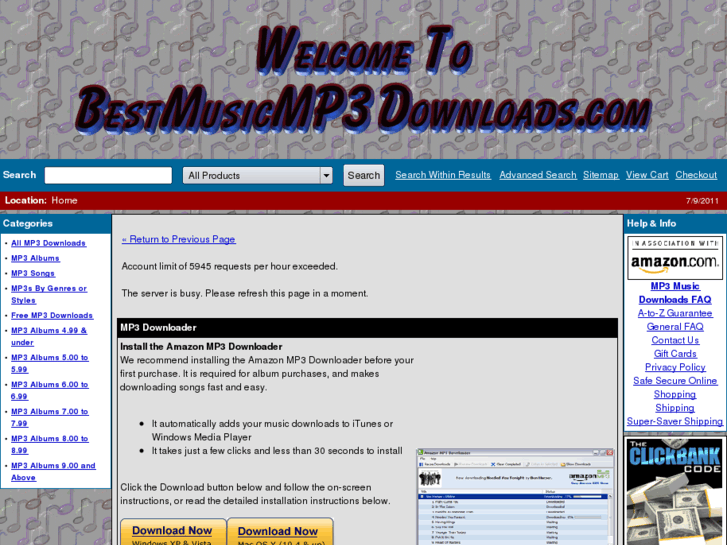Click 'Account limit of 5945 requests' message
This screenshot has height=545, width=727.
coord(230,266)
